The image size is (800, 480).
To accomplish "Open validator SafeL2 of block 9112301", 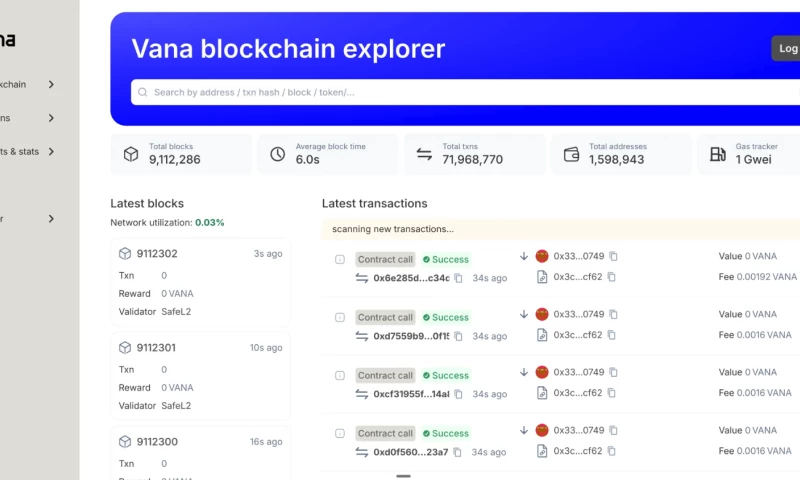I will pos(176,406).
